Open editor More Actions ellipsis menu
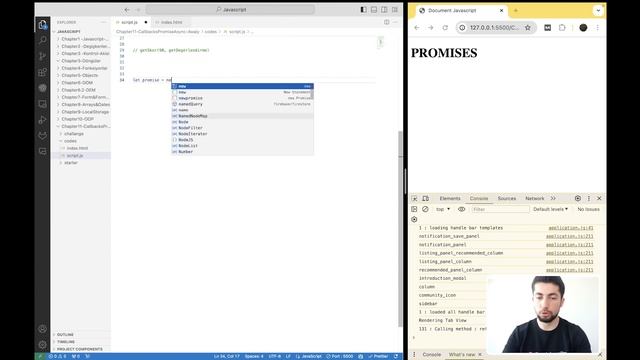 [x=395, y=22]
